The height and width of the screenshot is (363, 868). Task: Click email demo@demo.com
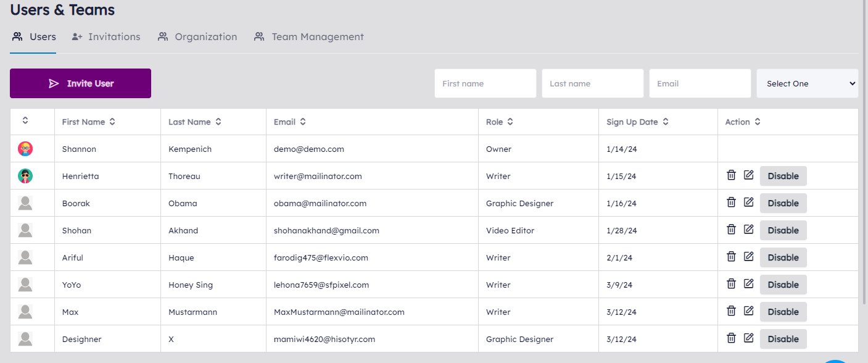pyautogui.click(x=309, y=149)
